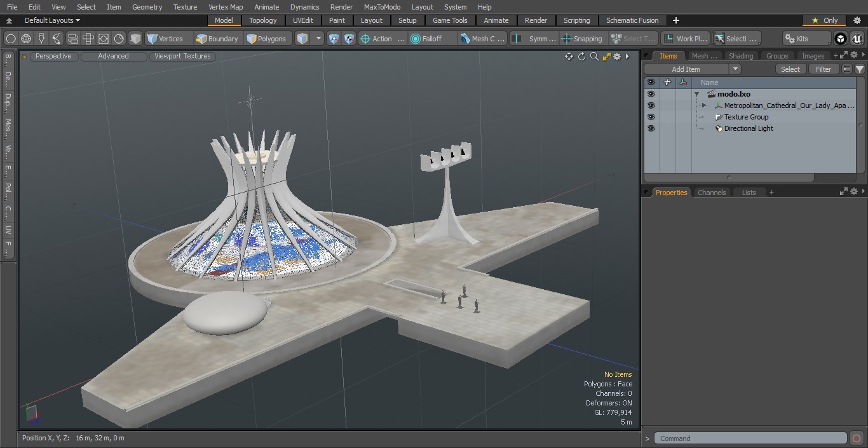This screenshot has width=868, height=448.
Task: Click the black cube Modo icon
Action: pos(840,39)
